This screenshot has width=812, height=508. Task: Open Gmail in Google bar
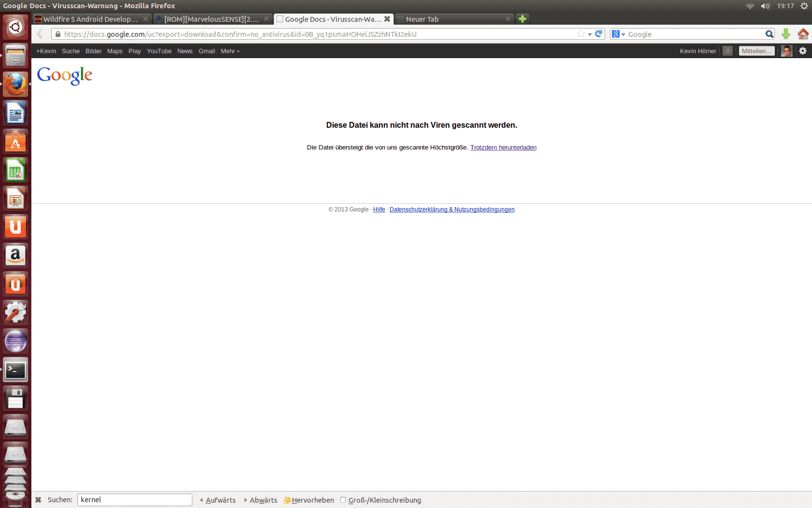(206, 51)
